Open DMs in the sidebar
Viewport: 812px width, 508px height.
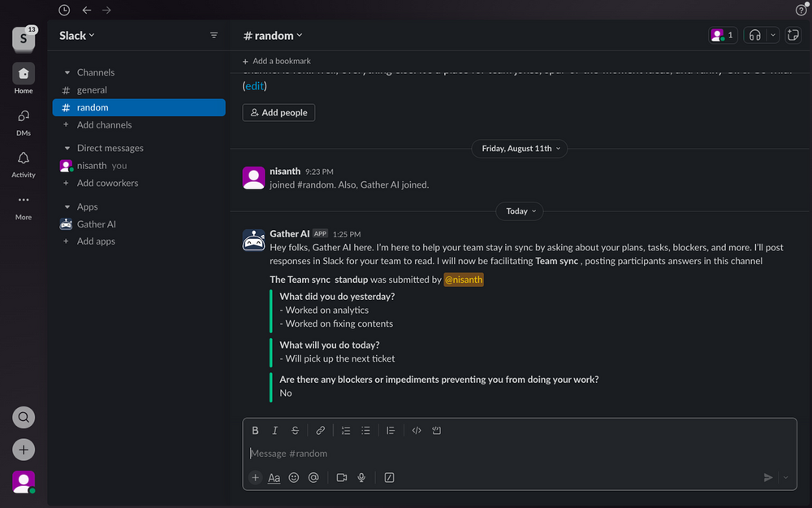24,122
